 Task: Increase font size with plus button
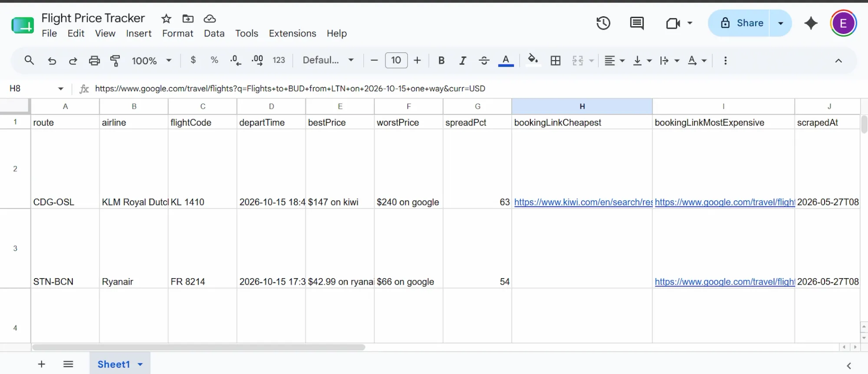click(x=417, y=60)
